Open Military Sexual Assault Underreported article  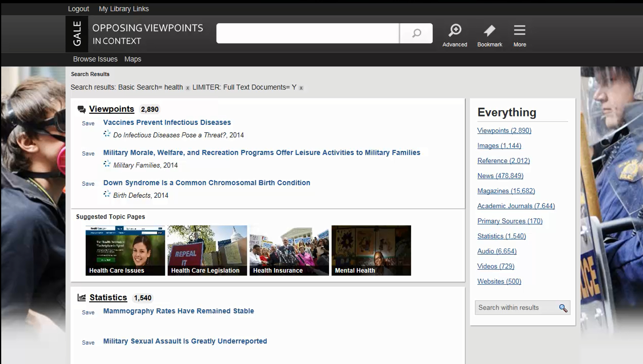point(185,341)
